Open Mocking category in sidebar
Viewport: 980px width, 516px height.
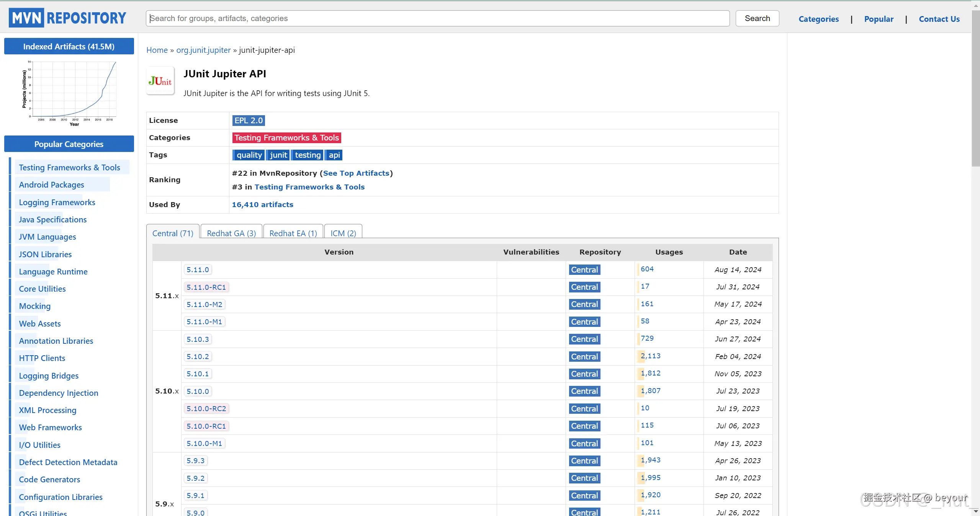(34, 306)
